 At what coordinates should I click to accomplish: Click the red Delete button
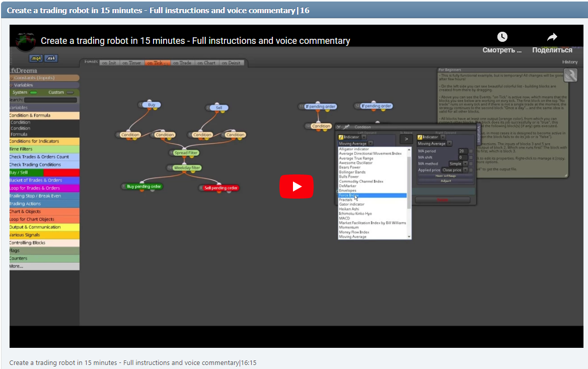443,200
